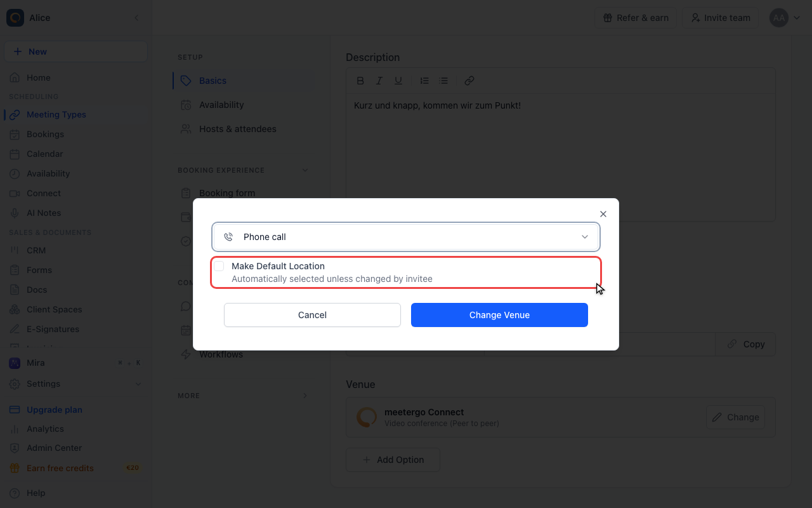
Task: Insert a numbered list icon
Action: (x=424, y=81)
